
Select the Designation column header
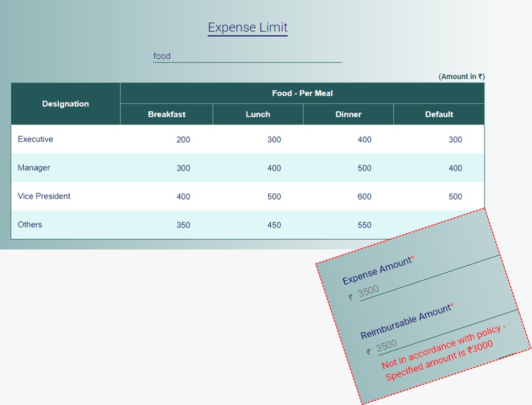point(65,104)
